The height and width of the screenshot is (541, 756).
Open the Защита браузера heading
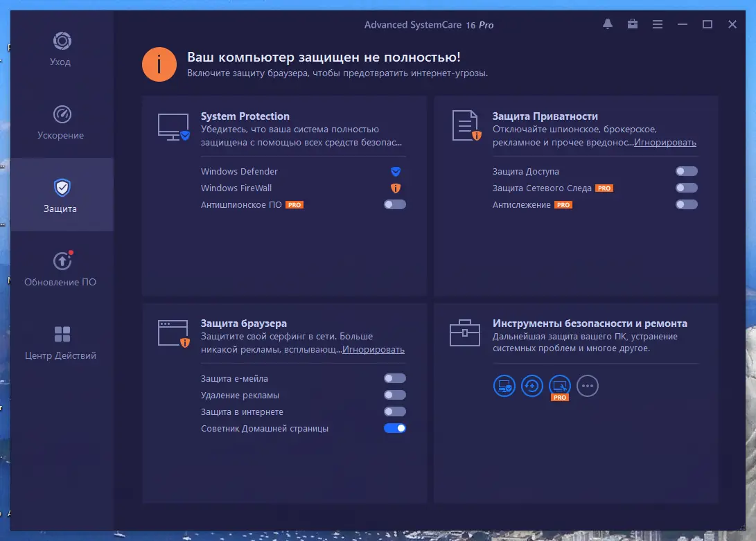pyautogui.click(x=243, y=323)
